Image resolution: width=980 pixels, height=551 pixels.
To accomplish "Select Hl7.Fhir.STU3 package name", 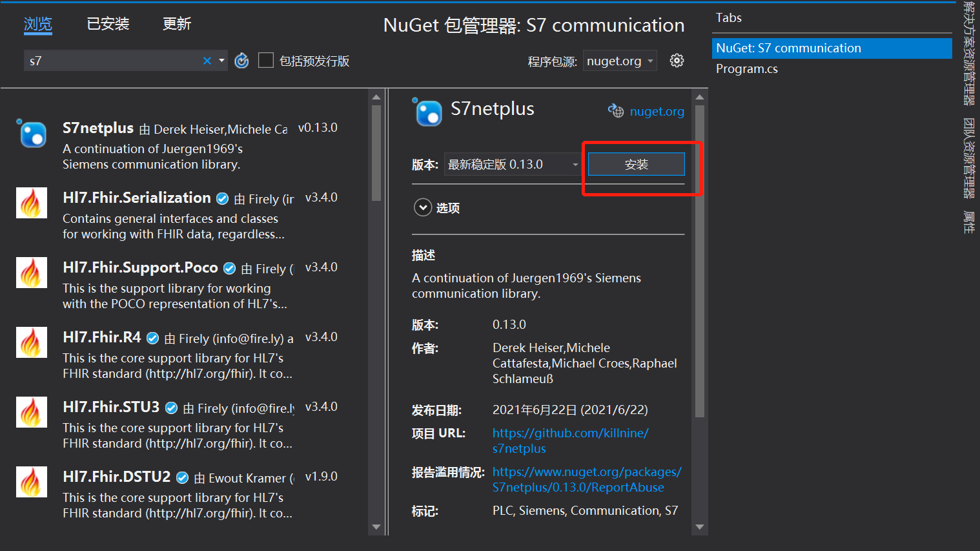I will 111,407.
